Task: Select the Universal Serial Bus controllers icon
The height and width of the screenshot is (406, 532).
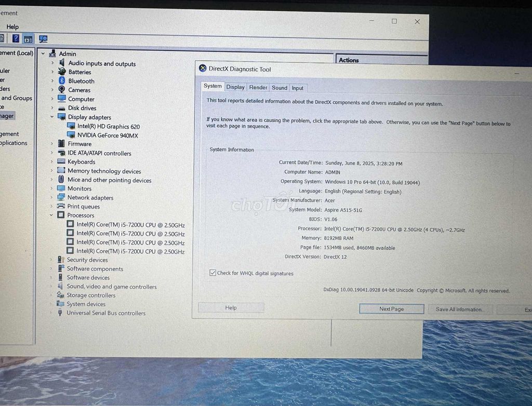Action: pyautogui.click(x=60, y=313)
